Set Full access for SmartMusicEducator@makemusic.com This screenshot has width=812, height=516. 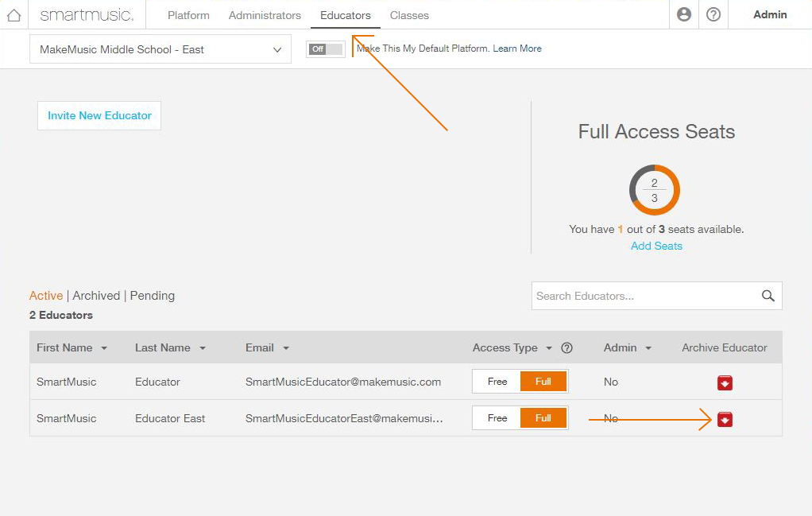tap(543, 382)
